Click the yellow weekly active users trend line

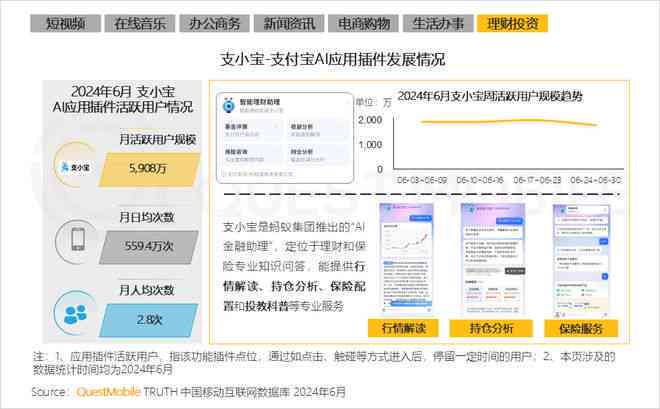(509, 122)
